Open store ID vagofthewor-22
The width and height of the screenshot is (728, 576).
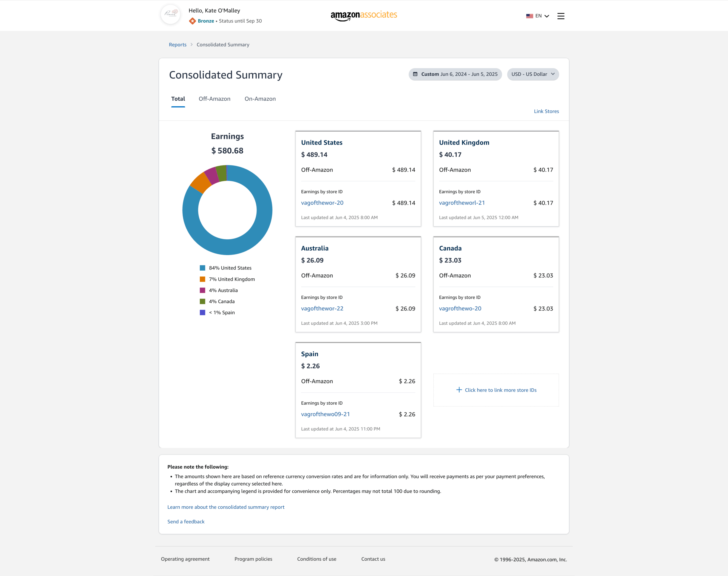point(322,308)
